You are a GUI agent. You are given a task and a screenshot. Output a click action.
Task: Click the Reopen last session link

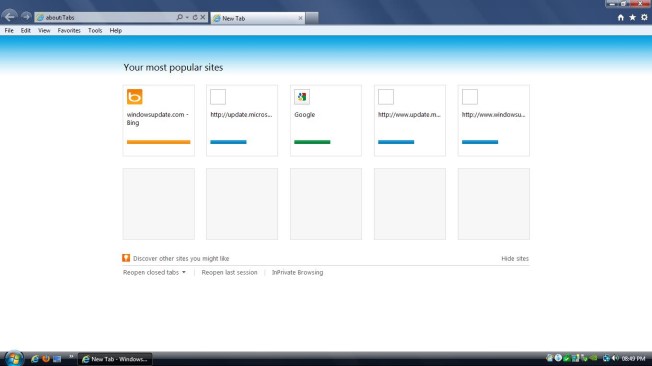[230, 272]
